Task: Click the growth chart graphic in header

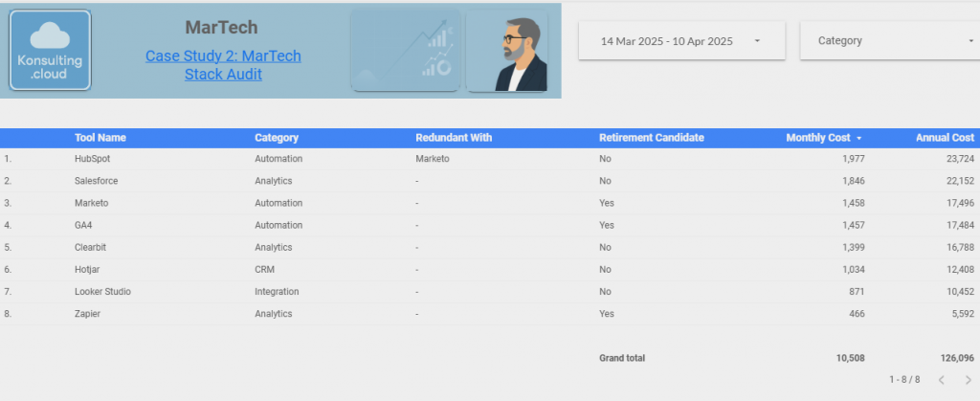Action: [x=406, y=51]
